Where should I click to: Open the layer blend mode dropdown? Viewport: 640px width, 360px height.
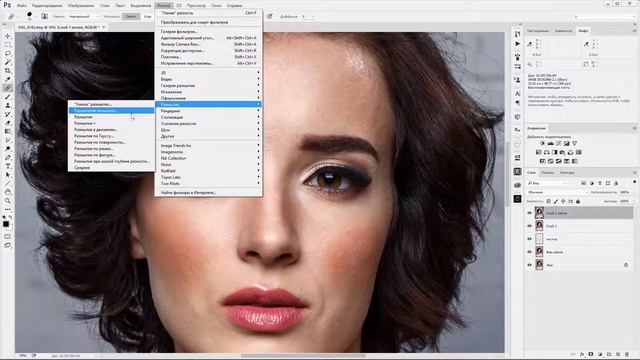(557, 192)
